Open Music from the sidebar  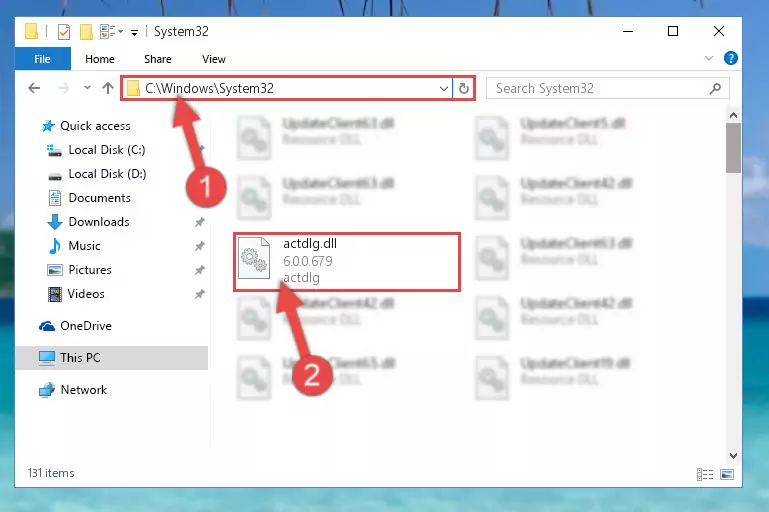[x=84, y=246]
